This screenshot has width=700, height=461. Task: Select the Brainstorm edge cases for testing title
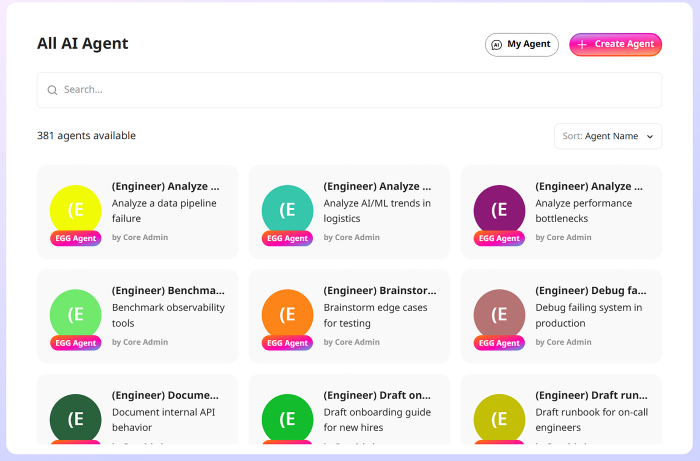(x=377, y=291)
